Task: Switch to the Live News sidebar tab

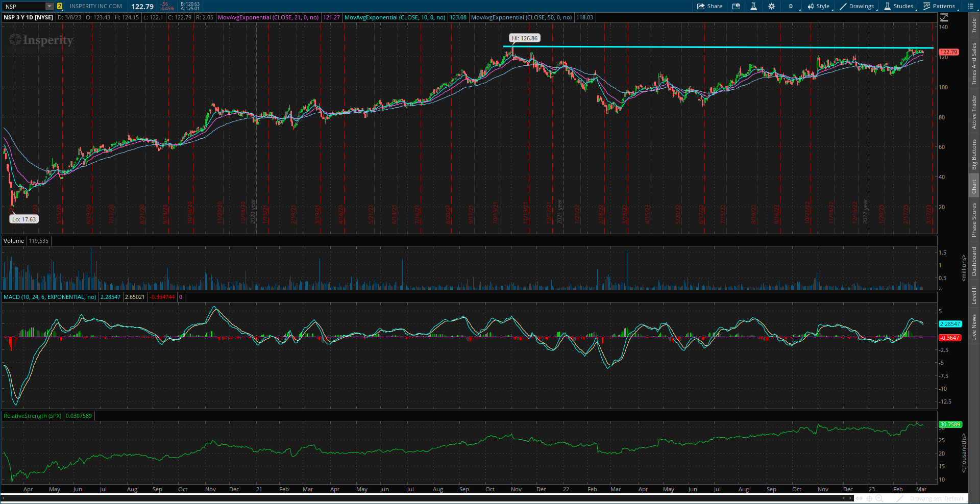Action: click(x=974, y=327)
